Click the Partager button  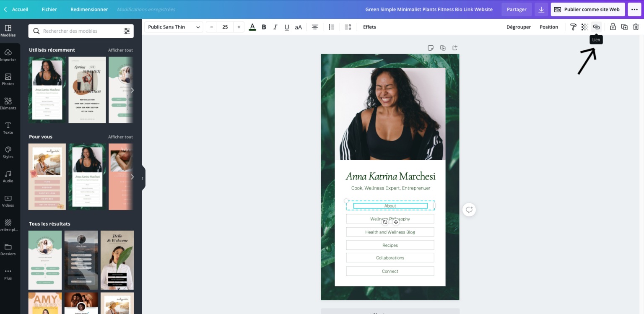pyautogui.click(x=517, y=9)
